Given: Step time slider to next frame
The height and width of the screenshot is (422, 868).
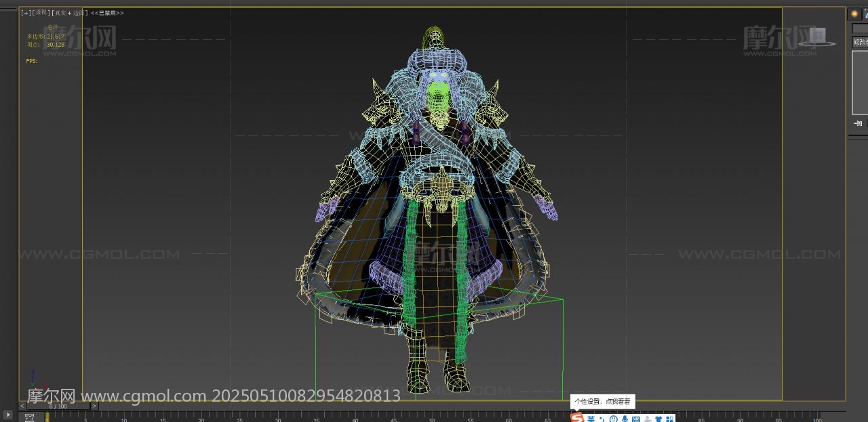Looking at the screenshot, I should [94, 406].
